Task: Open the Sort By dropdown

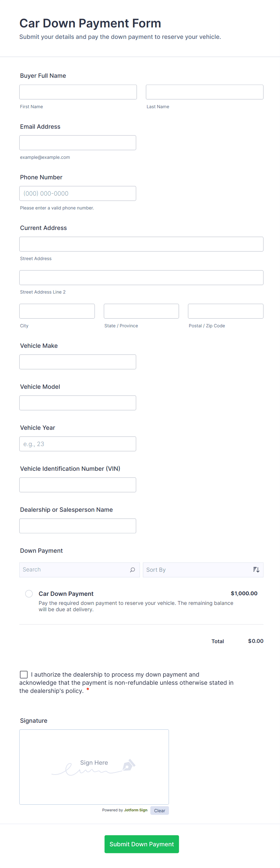Action: (198, 570)
